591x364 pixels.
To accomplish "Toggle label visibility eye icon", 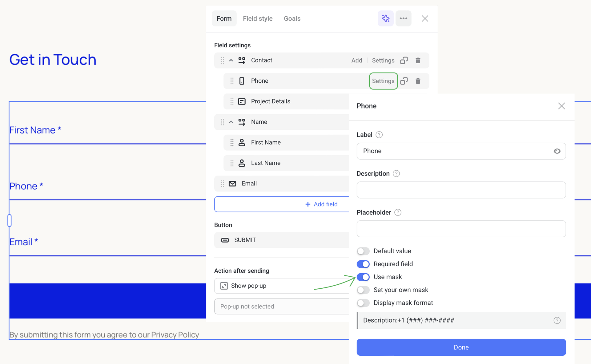I will pyautogui.click(x=557, y=151).
